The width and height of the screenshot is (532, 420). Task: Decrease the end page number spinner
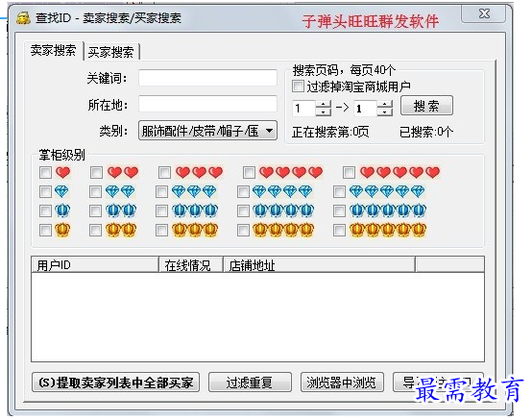(x=385, y=112)
